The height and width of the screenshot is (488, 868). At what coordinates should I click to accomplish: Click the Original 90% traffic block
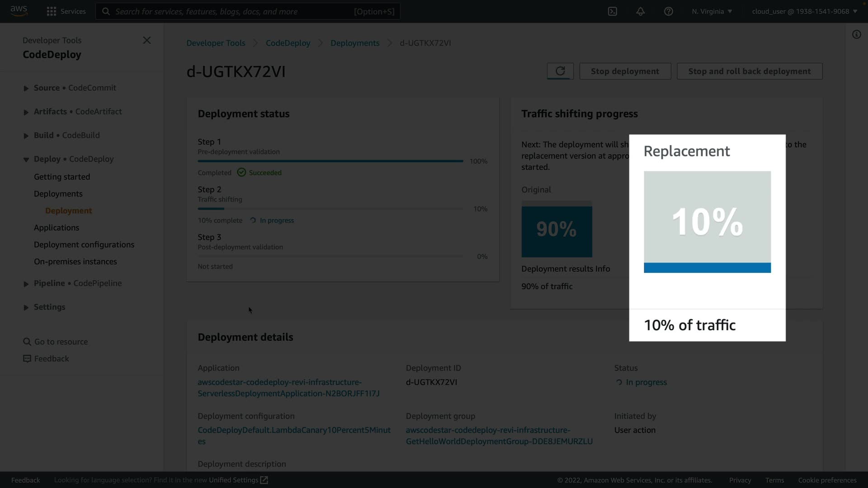557,230
